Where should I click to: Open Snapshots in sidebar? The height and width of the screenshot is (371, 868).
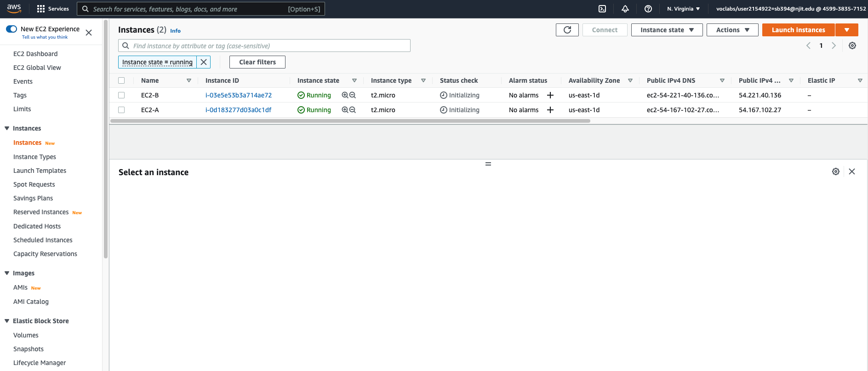tap(29, 349)
